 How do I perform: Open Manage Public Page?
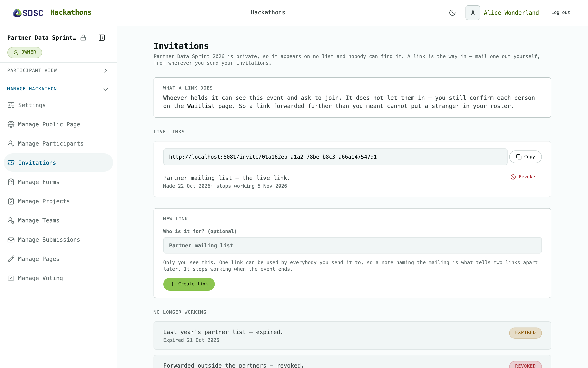pos(58,124)
